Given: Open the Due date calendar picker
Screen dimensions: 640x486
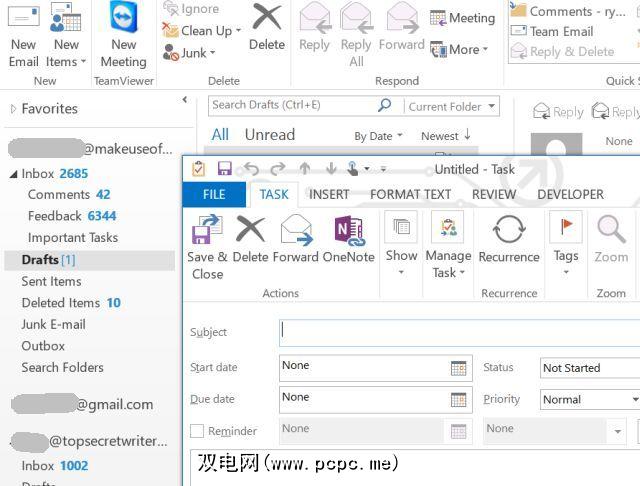Looking at the screenshot, I should (458, 399).
